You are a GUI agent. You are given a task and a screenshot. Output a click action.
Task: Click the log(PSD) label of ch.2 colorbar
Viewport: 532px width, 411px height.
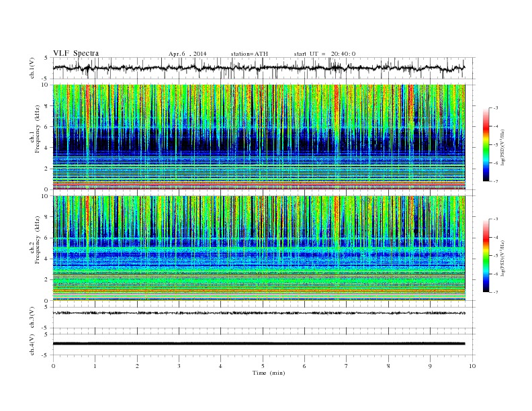[x=502, y=259]
